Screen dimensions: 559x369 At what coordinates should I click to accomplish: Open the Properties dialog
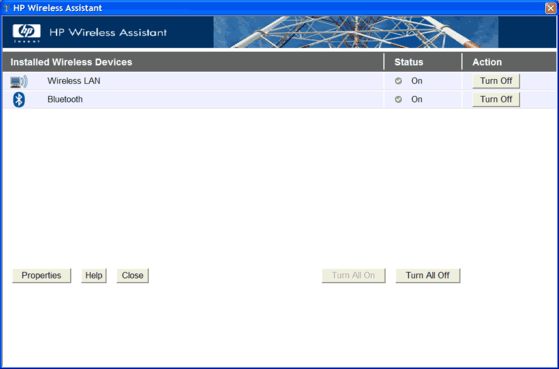pyautogui.click(x=41, y=276)
